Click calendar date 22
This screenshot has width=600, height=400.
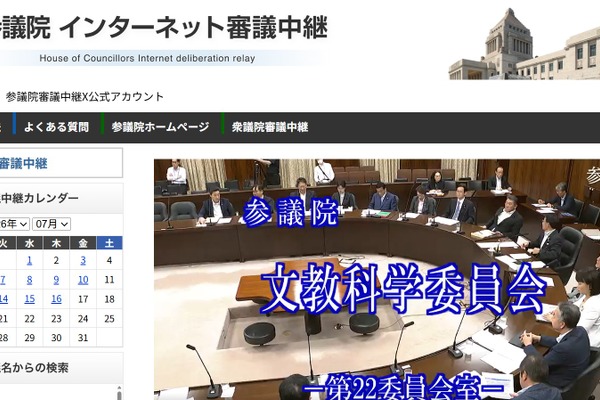click(x=29, y=318)
